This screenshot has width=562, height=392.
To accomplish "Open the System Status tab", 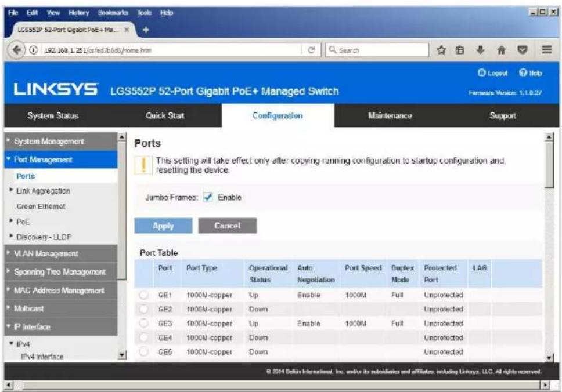I will [53, 115].
